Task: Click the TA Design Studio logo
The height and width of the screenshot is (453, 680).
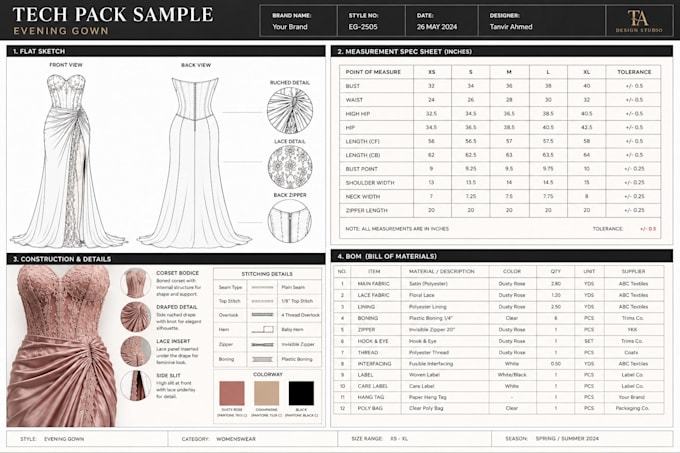Action: pos(639,21)
